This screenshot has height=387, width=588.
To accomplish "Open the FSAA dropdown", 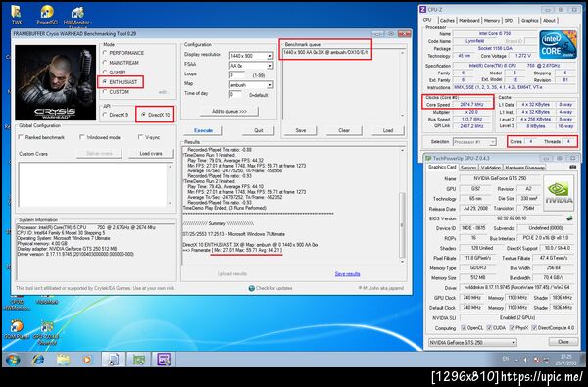I will click(x=251, y=66).
